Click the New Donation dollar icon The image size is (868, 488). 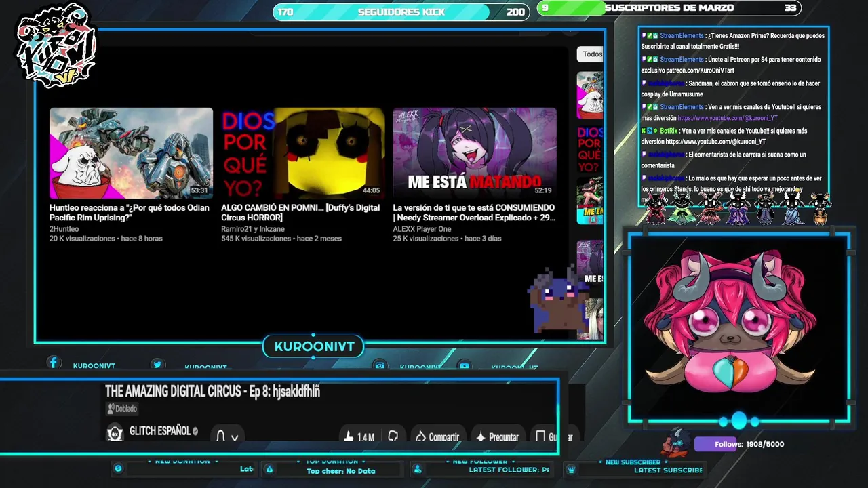coord(118,468)
